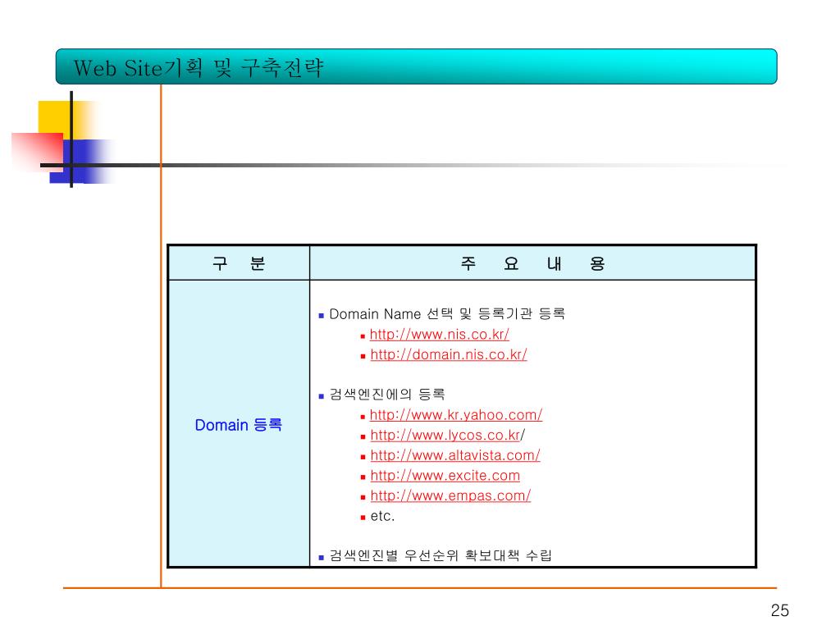Open the http://www.empas.com/ link

tap(450, 496)
